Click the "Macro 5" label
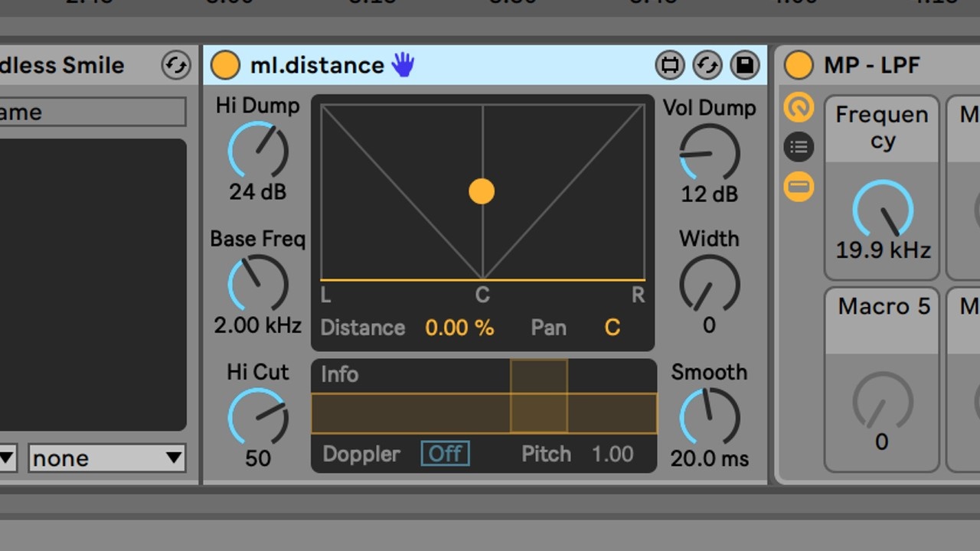Screen dimensions: 980x551 point(884,306)
